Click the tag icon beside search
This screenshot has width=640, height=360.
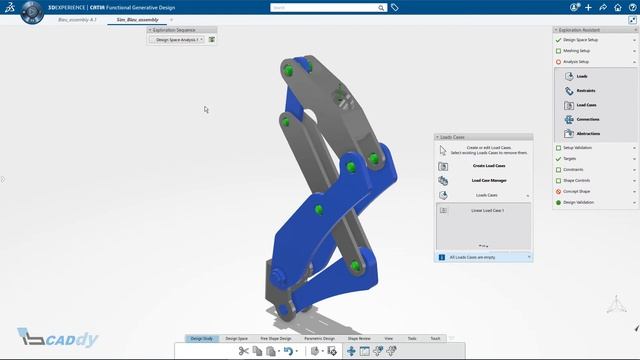(394, 7)
